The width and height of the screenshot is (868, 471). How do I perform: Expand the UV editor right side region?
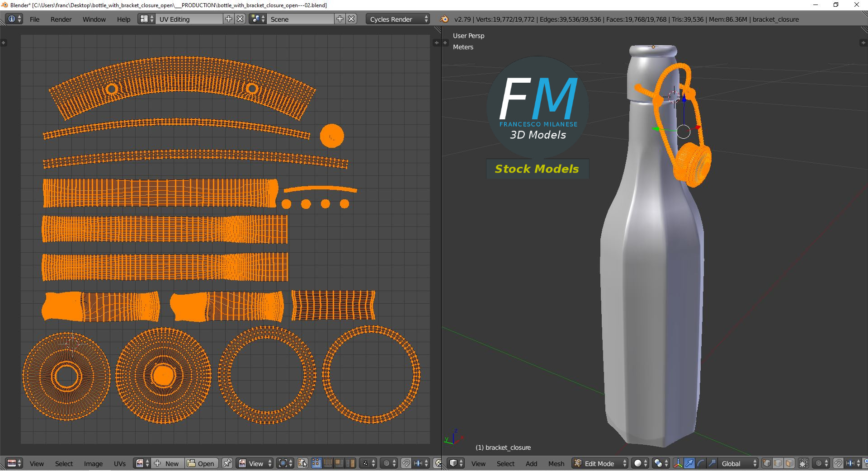click(x=436, y=42)
